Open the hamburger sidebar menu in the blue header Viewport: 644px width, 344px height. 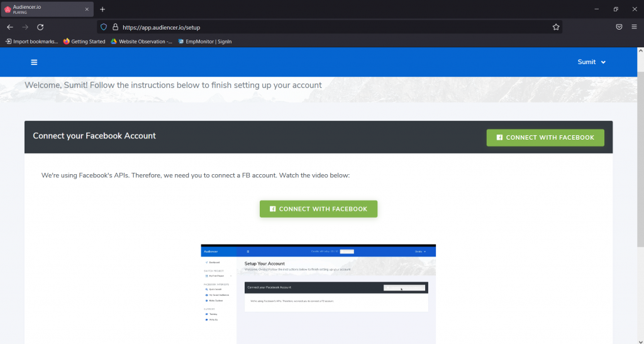[x=34, y=62]
